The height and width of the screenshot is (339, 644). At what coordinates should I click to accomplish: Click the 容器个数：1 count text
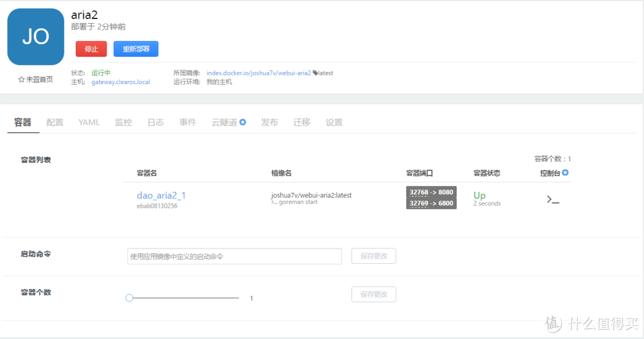point(552,159)
